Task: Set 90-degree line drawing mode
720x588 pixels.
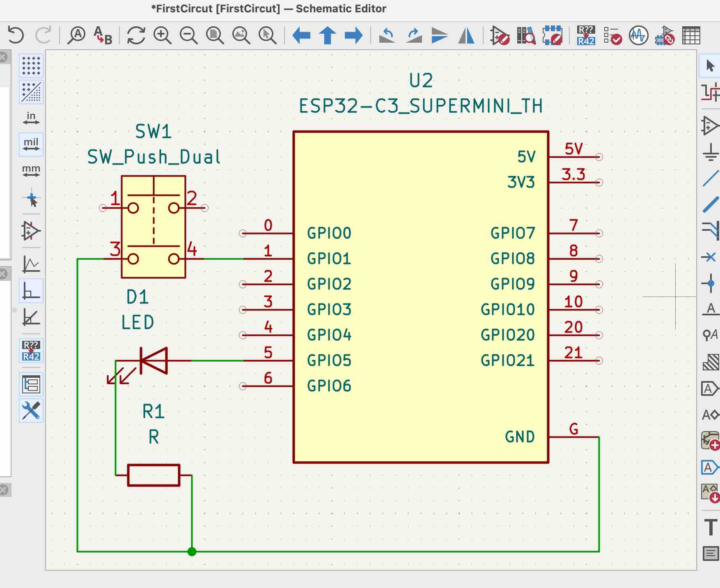Action: [31, 290]
